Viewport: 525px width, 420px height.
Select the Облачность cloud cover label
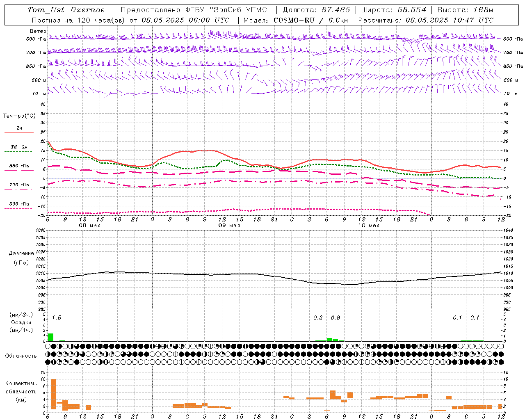coord(21,356)
